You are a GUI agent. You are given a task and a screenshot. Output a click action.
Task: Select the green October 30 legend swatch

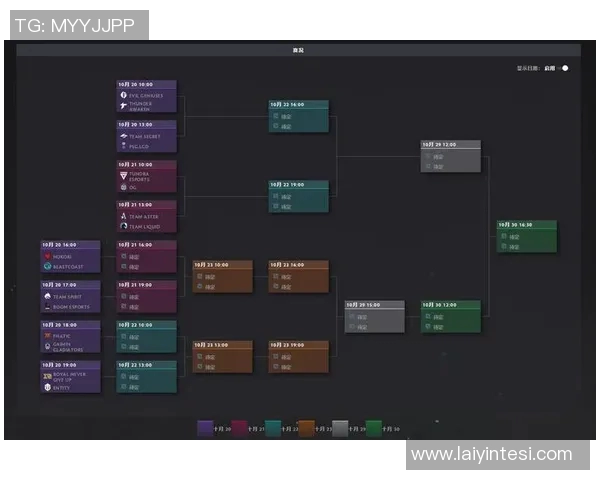(374, 428)
